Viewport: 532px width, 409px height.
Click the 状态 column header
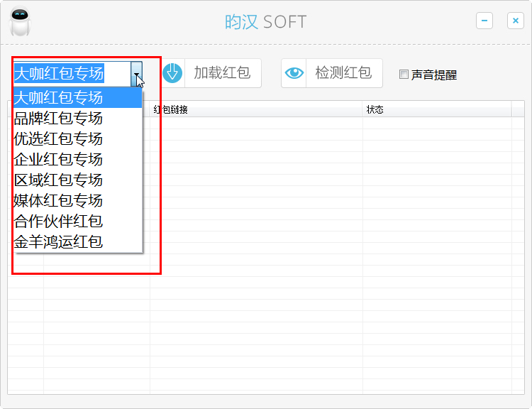[x=375, y=109]
